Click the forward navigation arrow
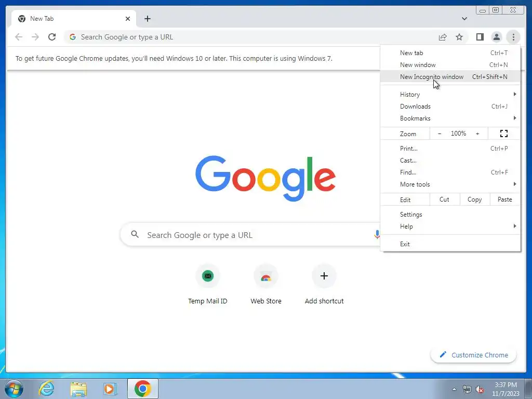The width and height of the screenshot is (532, 399). click(x=35, y=37)
